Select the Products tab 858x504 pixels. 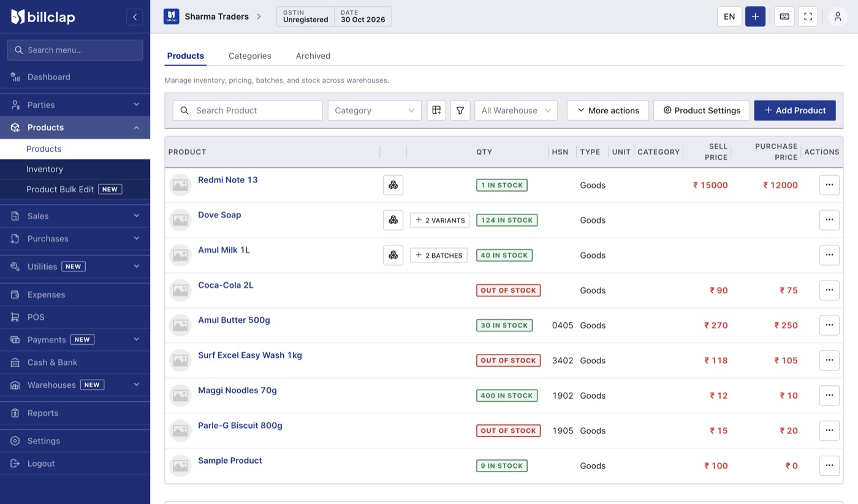pyautogui.click(x=186, y=56)
